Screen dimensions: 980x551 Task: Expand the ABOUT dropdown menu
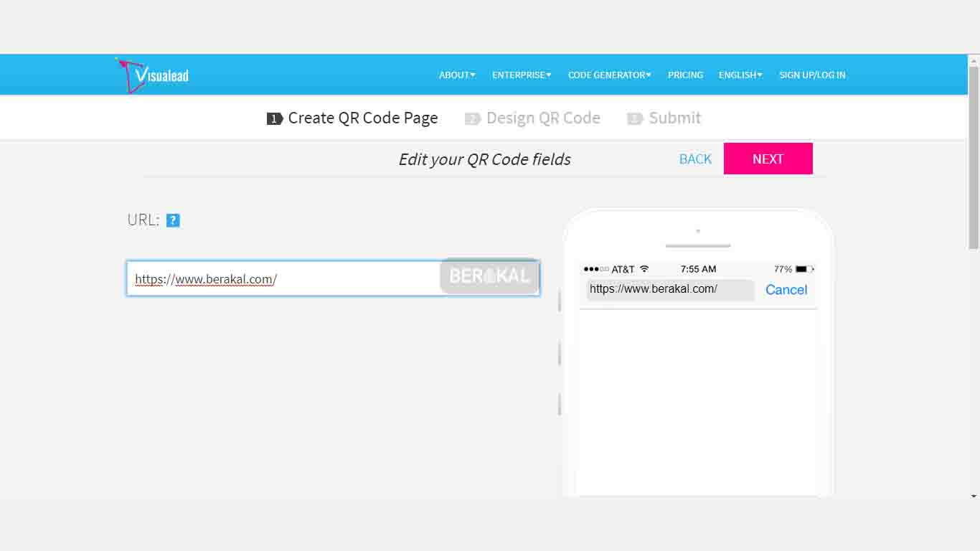pos(457,75)
